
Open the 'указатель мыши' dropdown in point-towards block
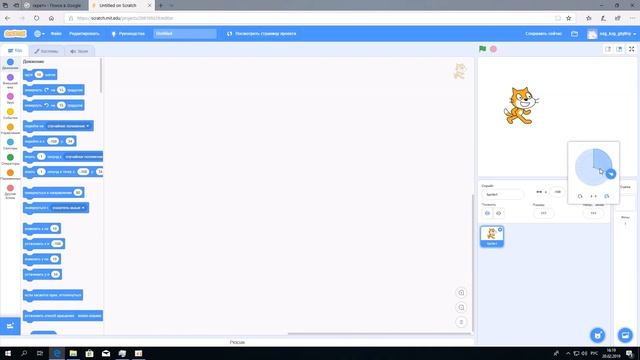click(68, 208)
